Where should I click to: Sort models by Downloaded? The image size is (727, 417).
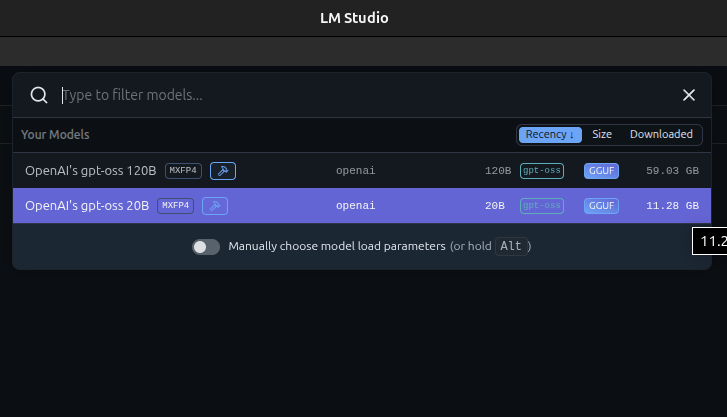(x=661, y=134)
